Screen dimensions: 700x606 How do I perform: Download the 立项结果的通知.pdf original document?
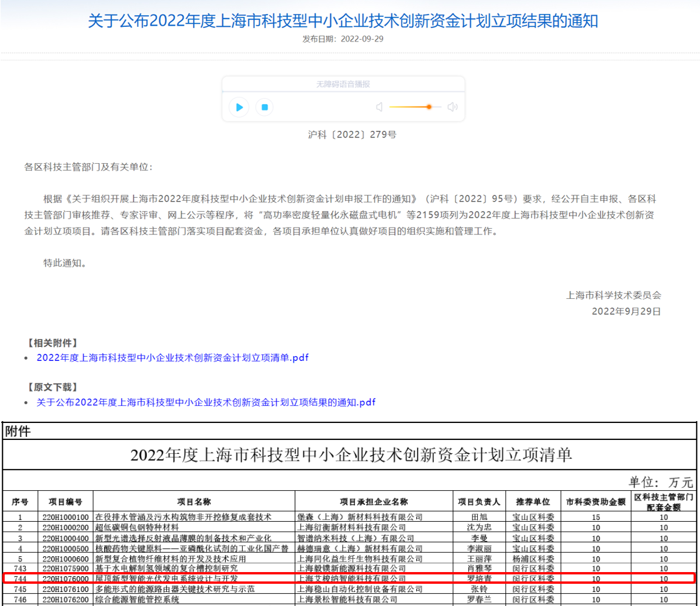tap(206, 402)
